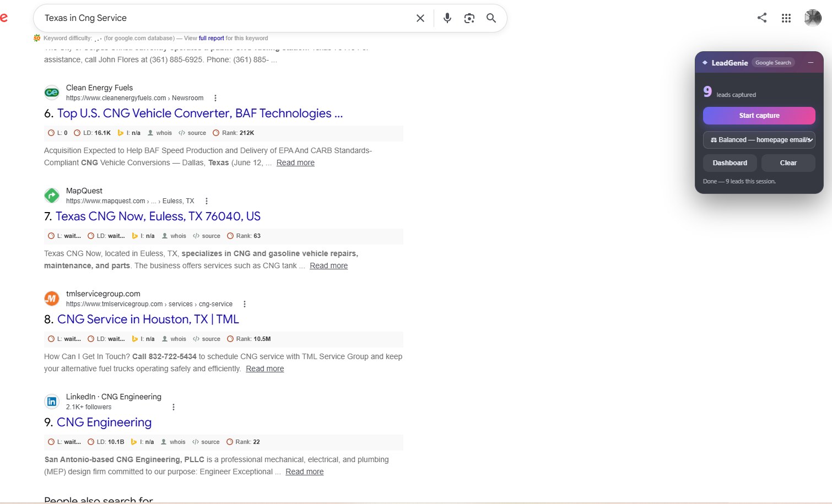
Task: Open full report keyword difficulty link
Action: pos(212,38)
